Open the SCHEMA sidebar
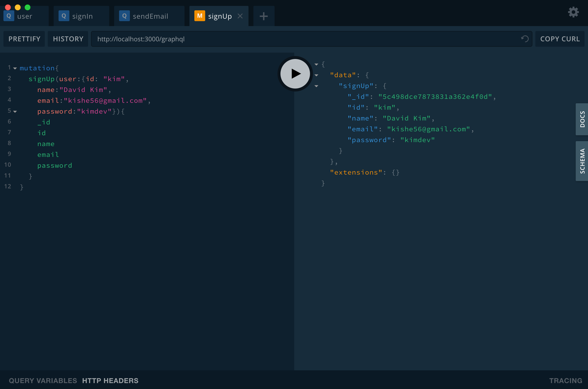This screenshot has width=588, height=389. tap(582, 161)
